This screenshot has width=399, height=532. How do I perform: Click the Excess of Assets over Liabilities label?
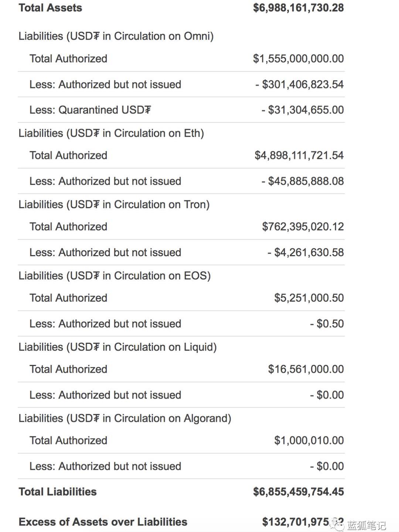[x=103, y=522]
